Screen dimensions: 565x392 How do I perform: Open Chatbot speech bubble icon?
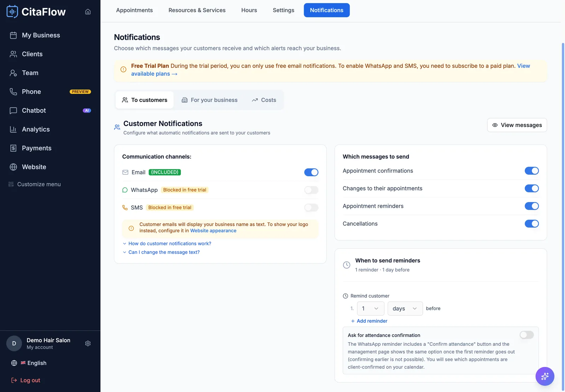(x=13, y=110)
